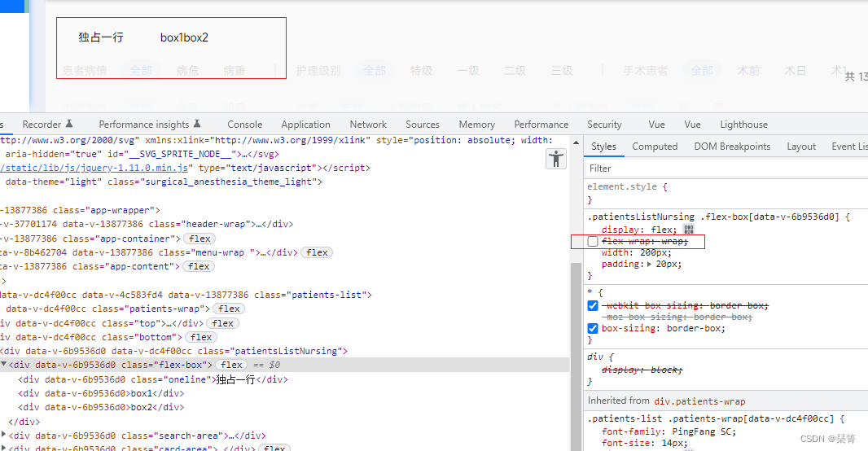The height and width of the screenshot is (451, 868).
Task: Click the div.patients-wrap inherited link
Action: [x=699, y=401]
